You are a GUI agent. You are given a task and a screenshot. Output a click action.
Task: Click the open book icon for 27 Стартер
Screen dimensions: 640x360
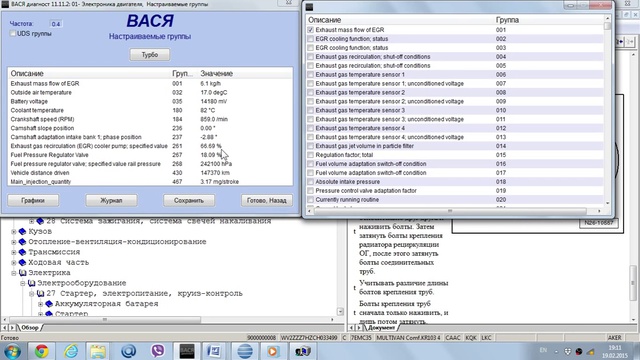[40, 293]
